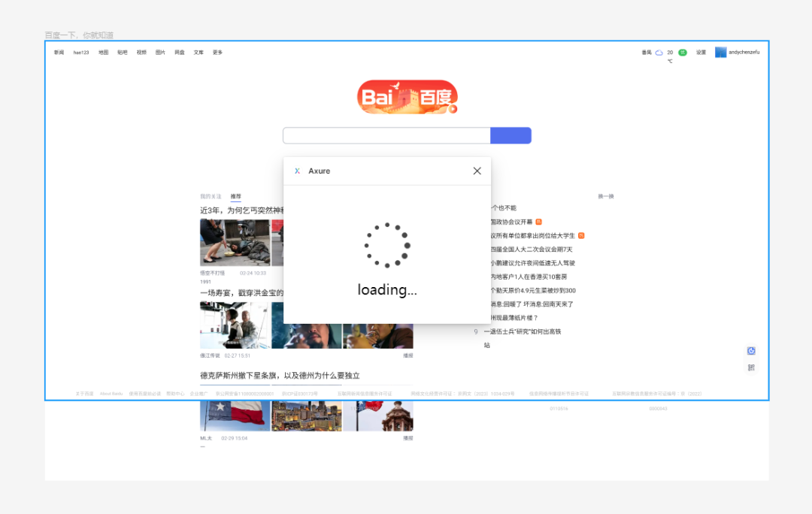This screenshot has width=812, height=514.
Task: Open hot search 小鹏建议允许夜间低速无人驾驶
Action: (x=533, y=263)
